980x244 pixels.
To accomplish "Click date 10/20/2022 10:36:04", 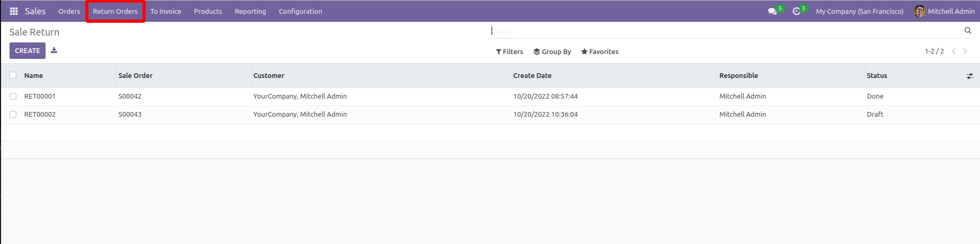I will tap(546, 115).
